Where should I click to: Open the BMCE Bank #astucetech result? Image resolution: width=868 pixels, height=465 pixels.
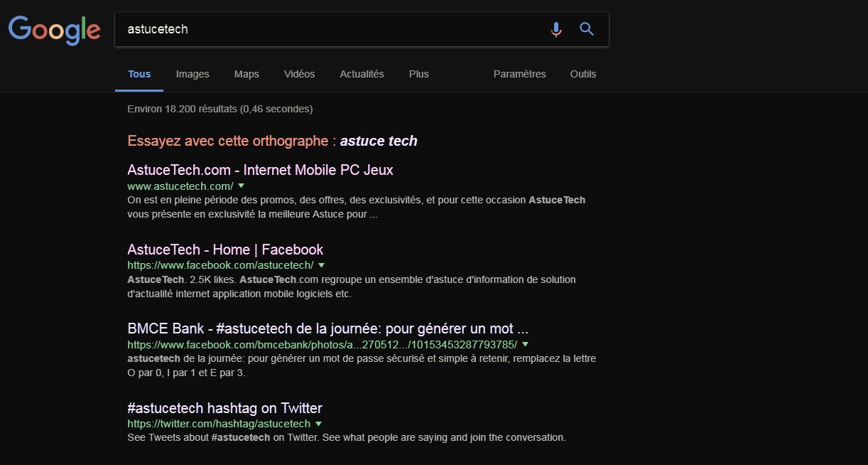327,329
